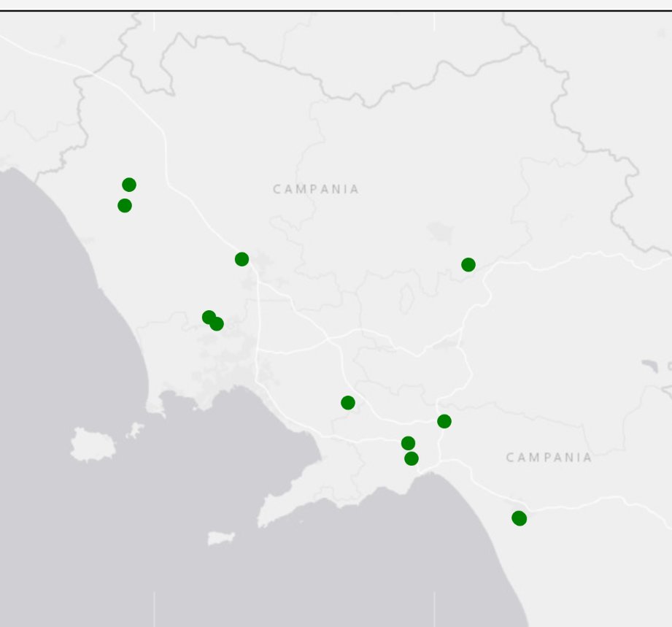Select the northernmost green marker on the map

[x=129, y=185]
